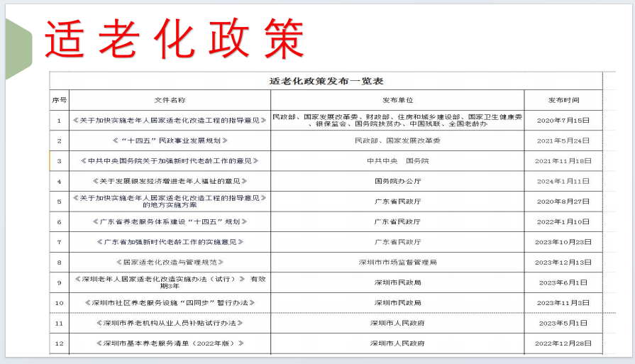
Task: Select the row 5 file name ending 的地方实施方案
Action: click(170, 202)
